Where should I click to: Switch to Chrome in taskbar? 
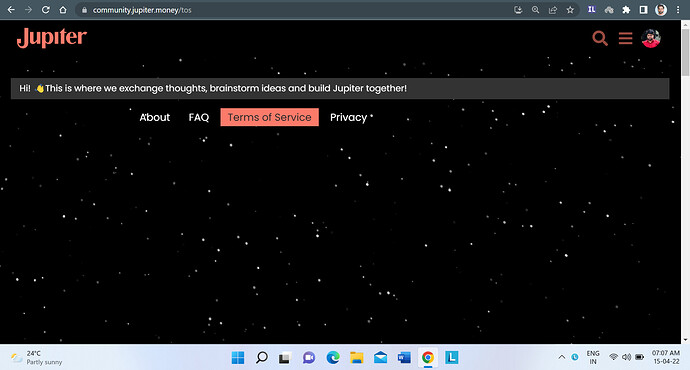(428, 358)
